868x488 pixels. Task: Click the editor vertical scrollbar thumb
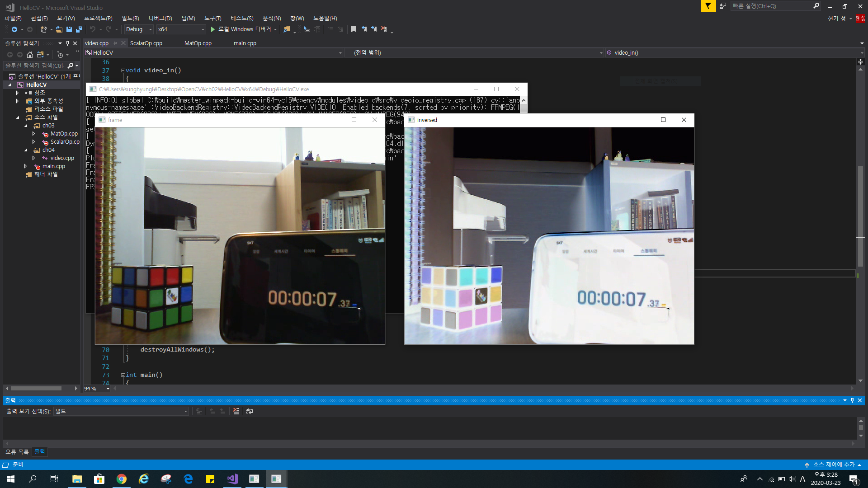860,217
